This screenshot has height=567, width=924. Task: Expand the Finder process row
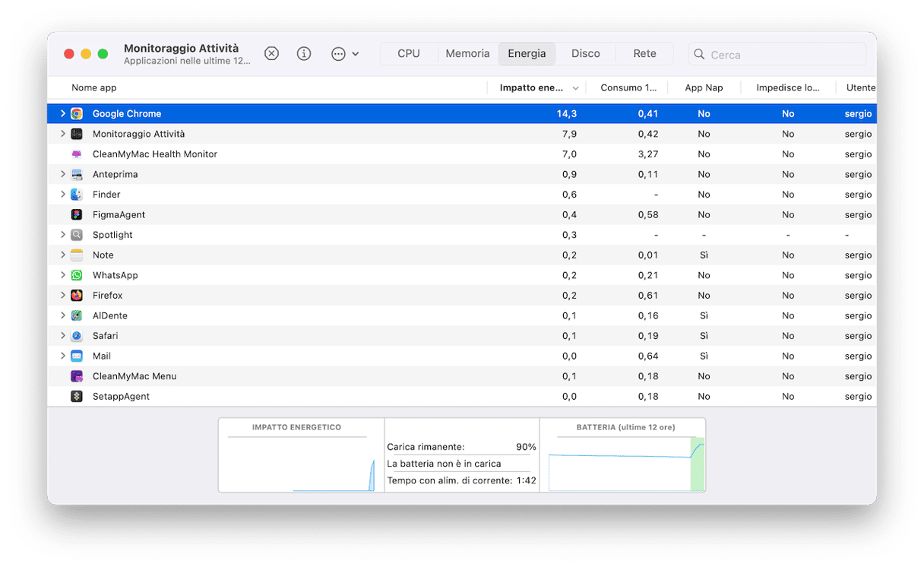pyautogui.click(x=63, y=195)
